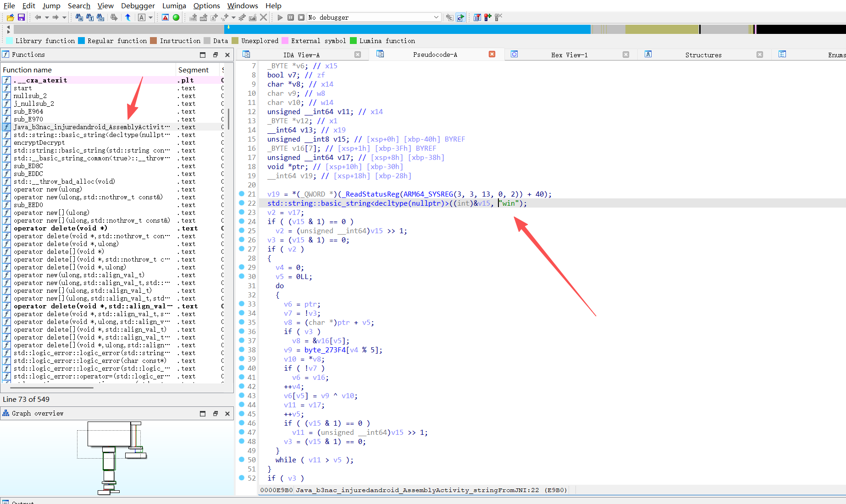Click the blue up-arrow toolbar icon
The image size is (846, 504).
[128, 17]
